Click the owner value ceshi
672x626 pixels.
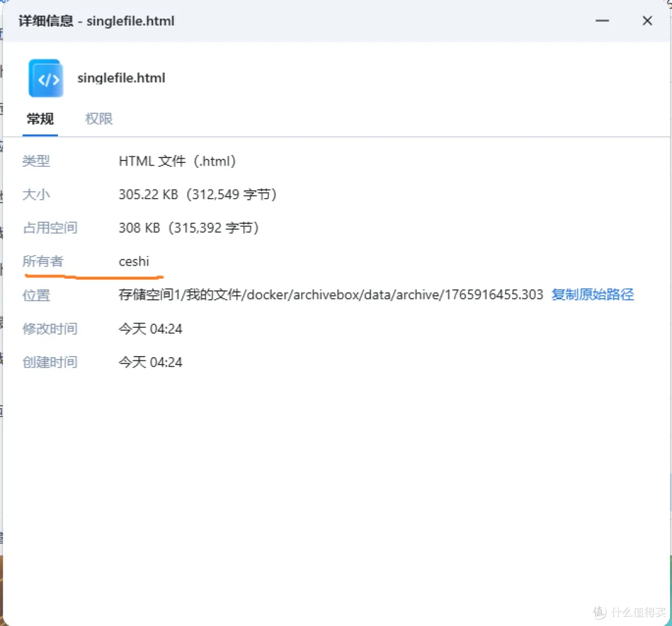coord(134,261)
